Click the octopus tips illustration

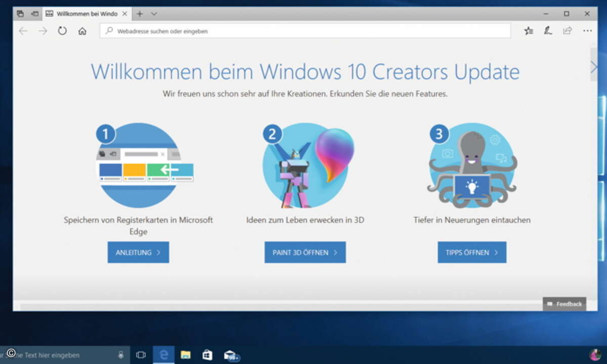[x=472, y=166]
